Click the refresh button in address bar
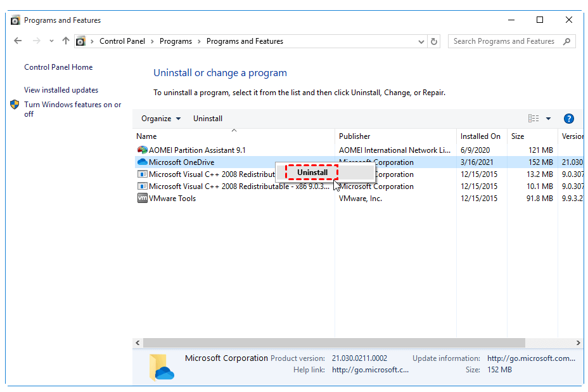 coord(434,41)
